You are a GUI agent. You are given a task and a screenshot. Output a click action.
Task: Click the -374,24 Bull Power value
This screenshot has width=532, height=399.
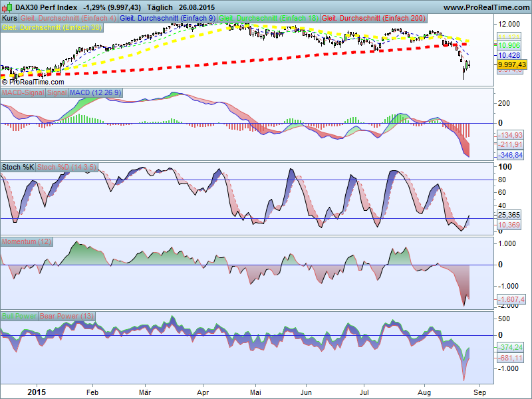tap(510, 347)
